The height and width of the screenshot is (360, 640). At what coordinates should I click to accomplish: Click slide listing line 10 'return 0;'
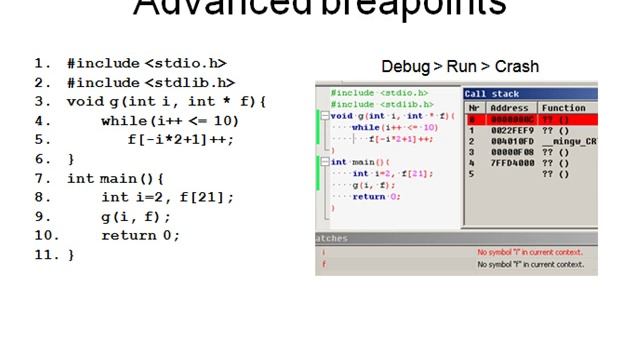click(140, 236)
